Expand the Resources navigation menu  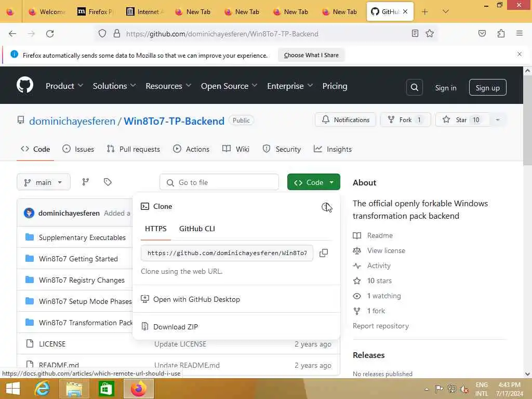(168, 86)
